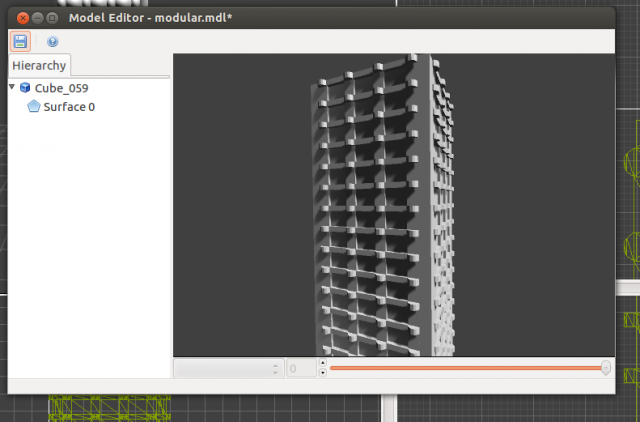Close the Model Editor window
The width and height of the screenshot is (640, 422).
tap(19, 18)
